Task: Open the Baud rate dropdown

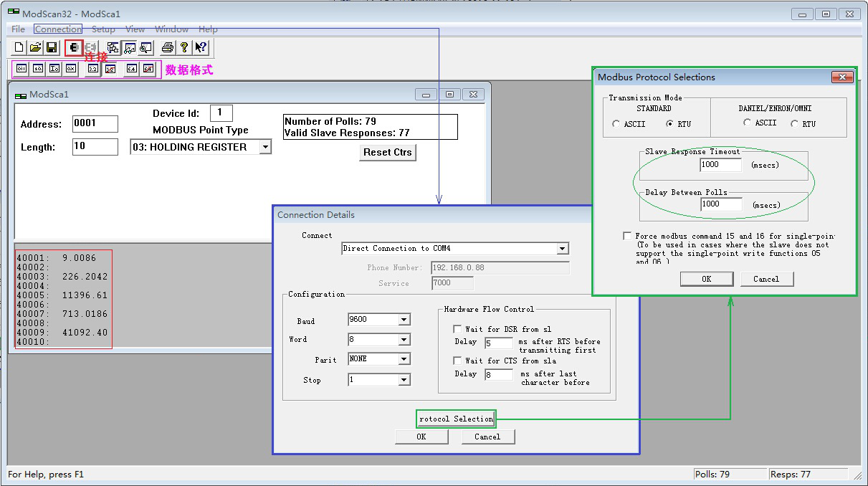Action: pyautogui.click(x=404, y=320)
